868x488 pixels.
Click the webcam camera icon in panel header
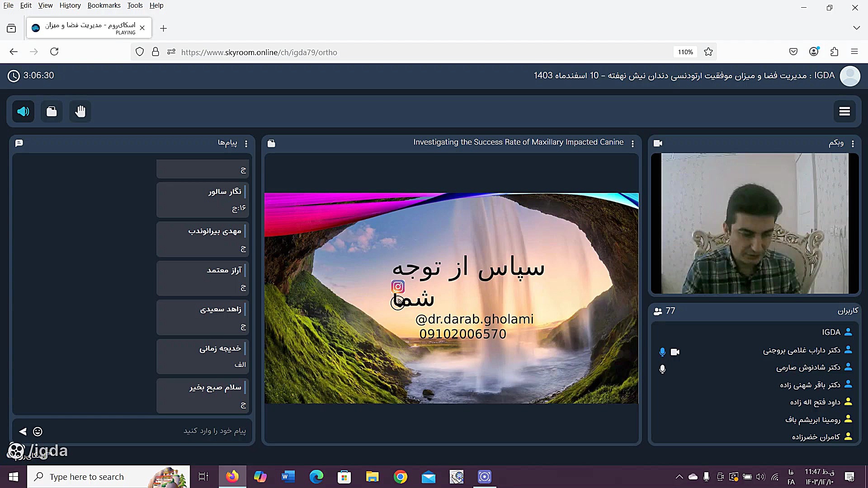pos(658,143)
